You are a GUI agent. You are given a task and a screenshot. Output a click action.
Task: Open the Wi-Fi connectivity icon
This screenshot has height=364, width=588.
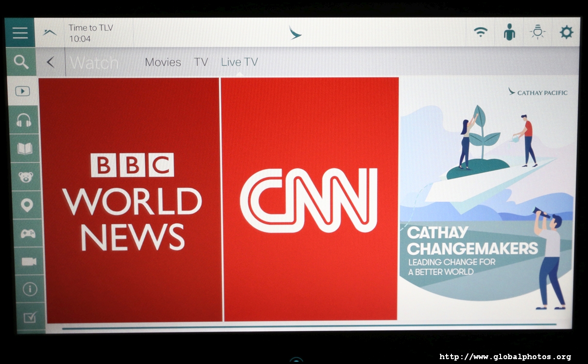pyautogui.click(x=481, y=33)
